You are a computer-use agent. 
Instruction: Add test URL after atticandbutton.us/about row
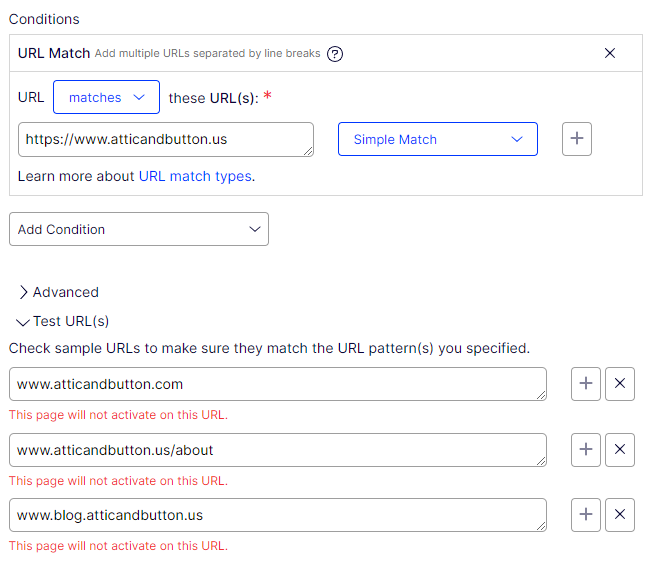click(586, 450)
